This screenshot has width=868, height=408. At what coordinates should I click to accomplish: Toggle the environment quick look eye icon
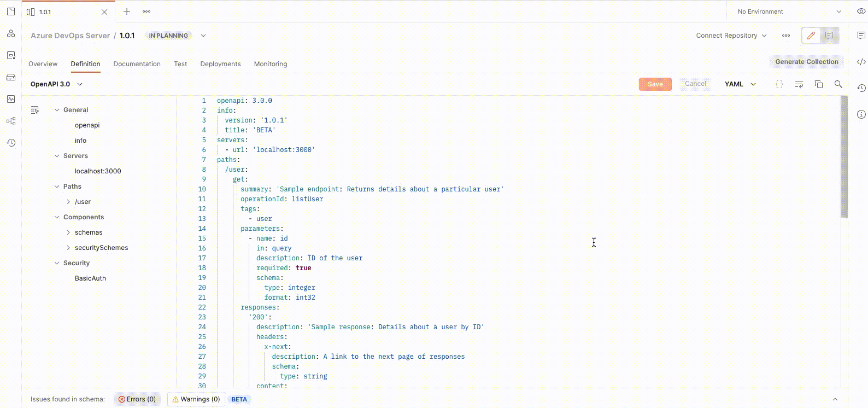coord(861,11)
